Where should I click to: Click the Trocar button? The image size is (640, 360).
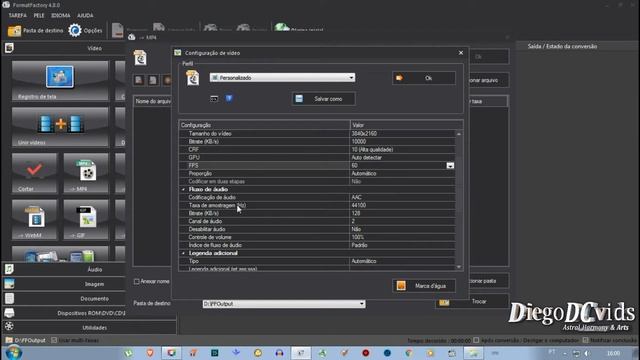click(x=472, y=302)
